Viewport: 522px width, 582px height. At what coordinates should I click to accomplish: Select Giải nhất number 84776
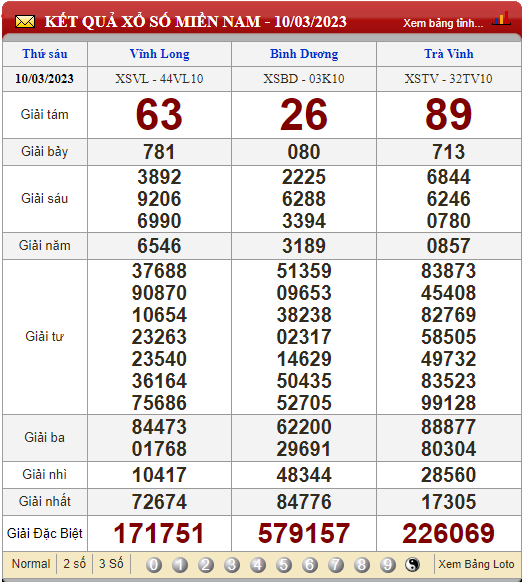304,502
